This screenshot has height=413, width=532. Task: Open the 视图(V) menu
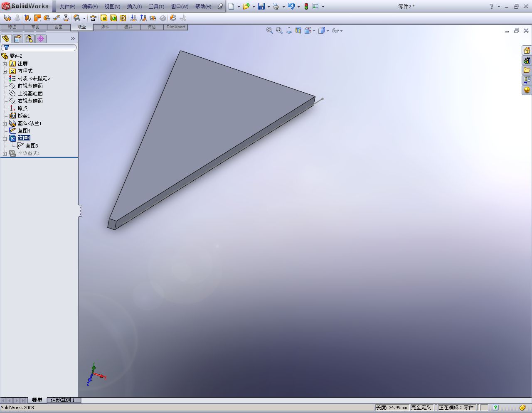(x=112, y=7)
